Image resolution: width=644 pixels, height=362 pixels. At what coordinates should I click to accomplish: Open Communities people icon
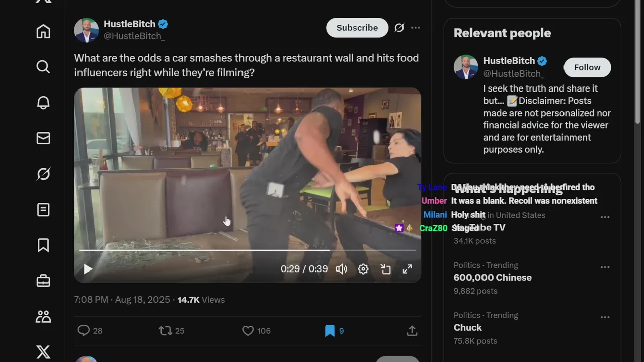point(43,317)
